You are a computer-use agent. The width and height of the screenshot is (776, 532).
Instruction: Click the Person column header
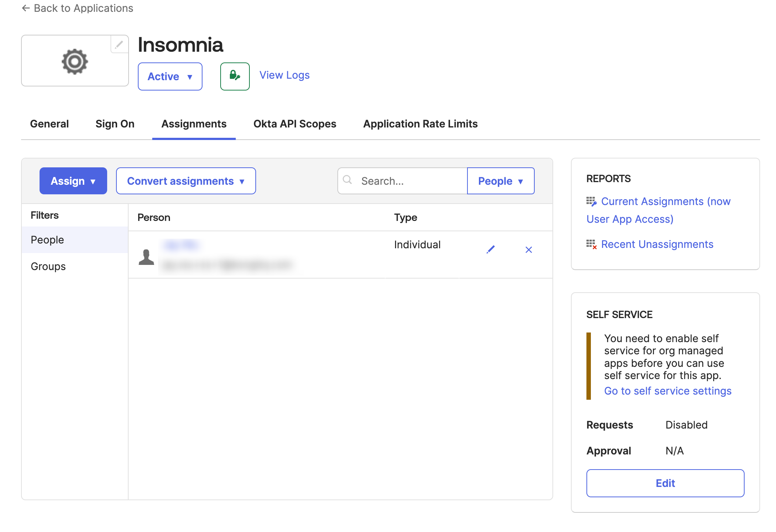(x=154, y=218)
